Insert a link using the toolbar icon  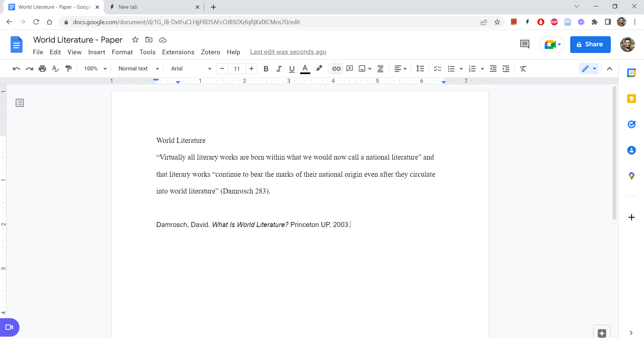(336, 68)
